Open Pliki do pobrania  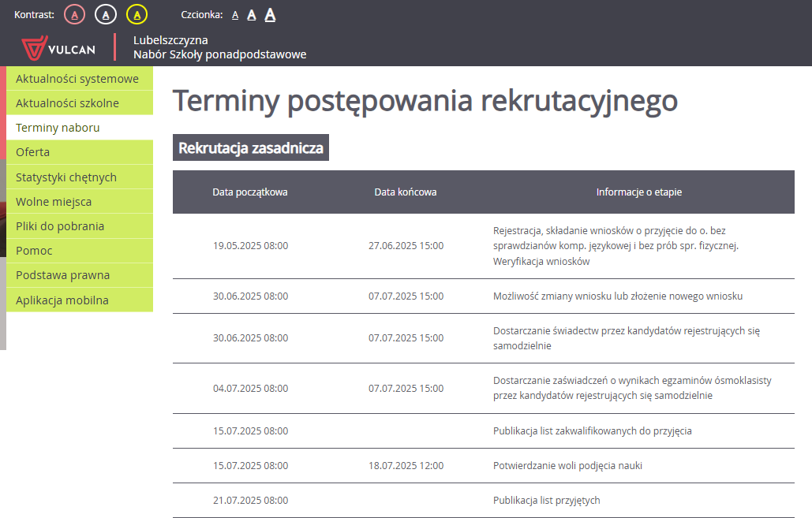[60, 226]
